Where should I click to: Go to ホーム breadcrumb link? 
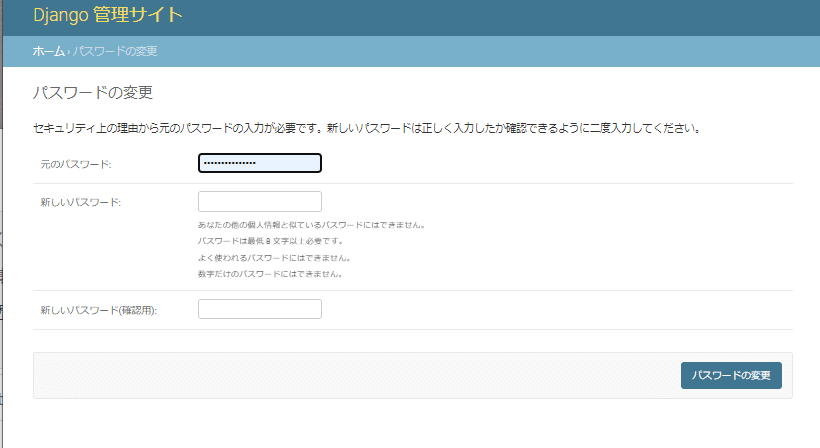coord(49,51)
